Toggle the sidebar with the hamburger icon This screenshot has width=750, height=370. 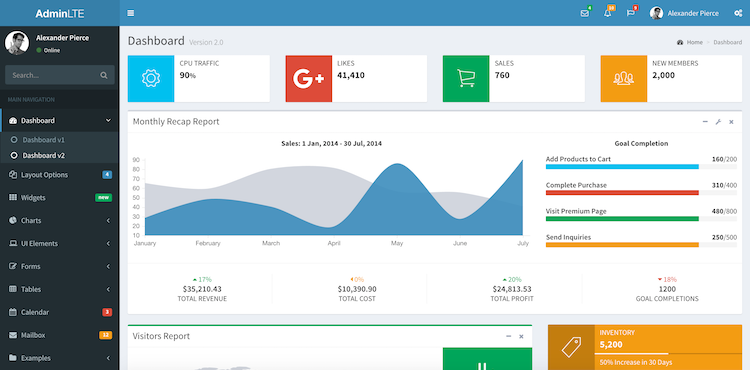(131, 13)
